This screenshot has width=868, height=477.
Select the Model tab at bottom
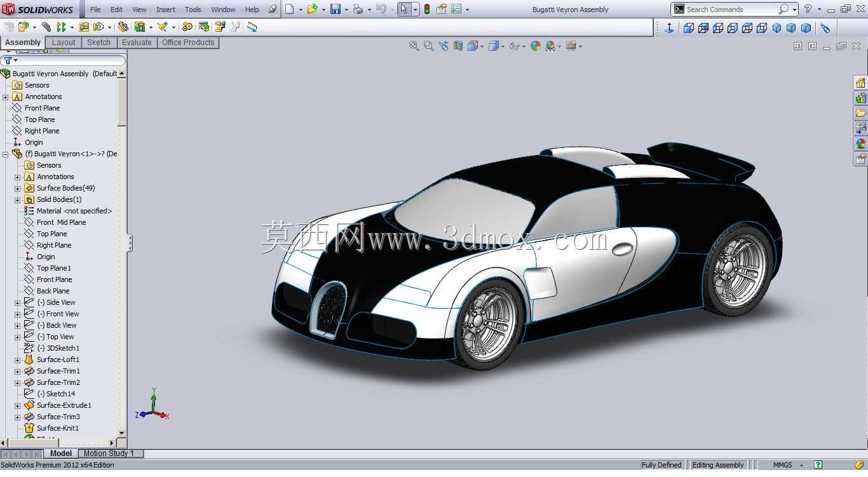pyautogui.click(x=61, y=453)
